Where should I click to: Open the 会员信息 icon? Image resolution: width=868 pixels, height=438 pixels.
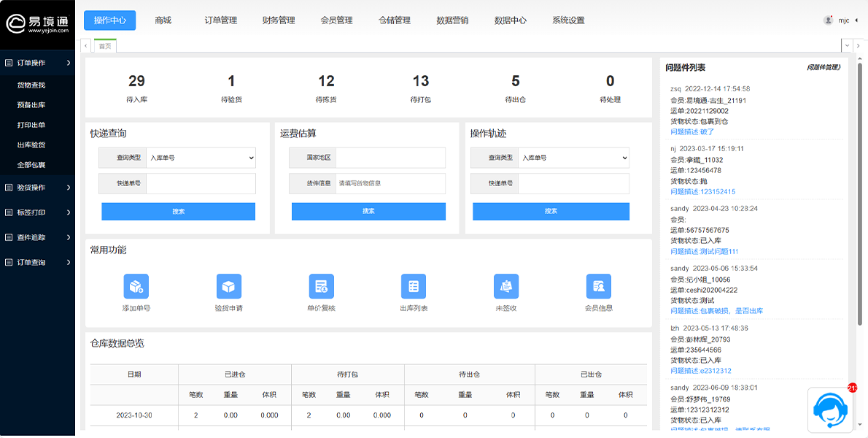(x=598, y=286)
